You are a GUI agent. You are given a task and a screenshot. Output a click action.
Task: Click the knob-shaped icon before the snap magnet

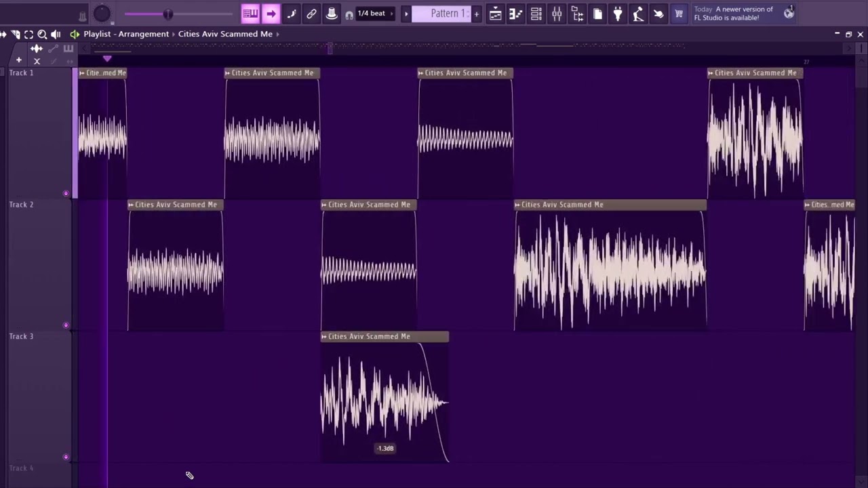click(332, 14)
